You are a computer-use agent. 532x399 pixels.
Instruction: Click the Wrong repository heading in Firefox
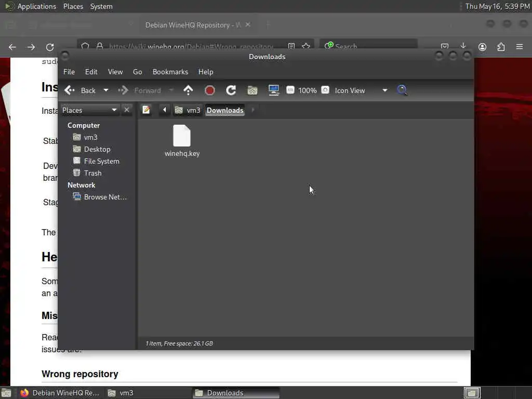coord(79,374)
